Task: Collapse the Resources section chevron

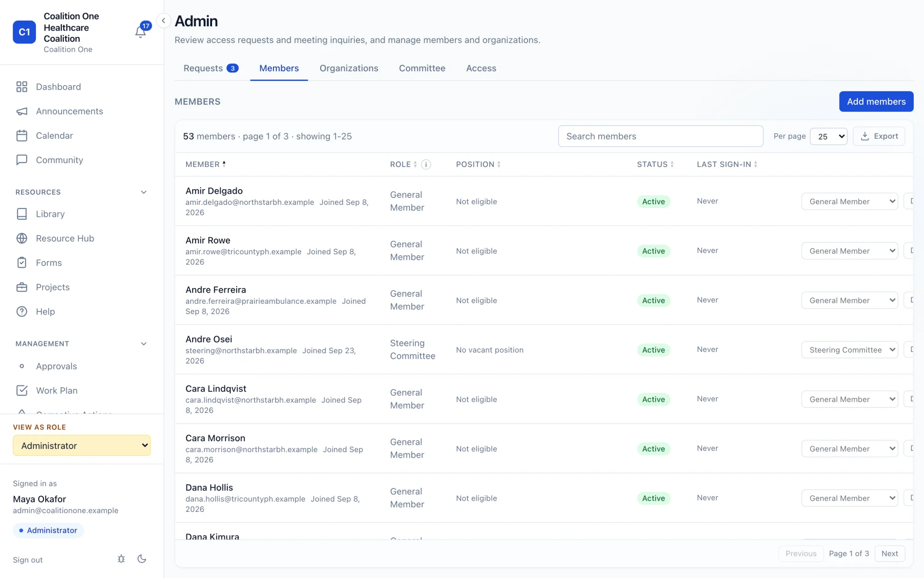Action: [144, 192]
